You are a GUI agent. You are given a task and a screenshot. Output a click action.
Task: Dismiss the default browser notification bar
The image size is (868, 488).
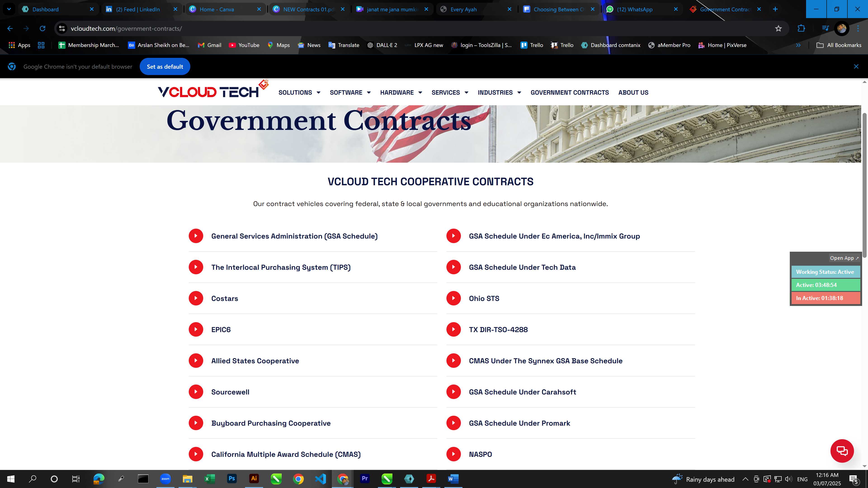856,67
